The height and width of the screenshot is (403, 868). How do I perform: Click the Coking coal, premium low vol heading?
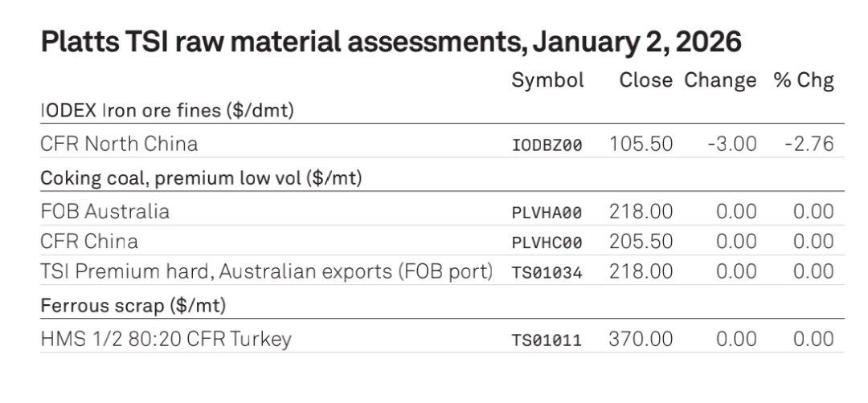pos(201,177)
